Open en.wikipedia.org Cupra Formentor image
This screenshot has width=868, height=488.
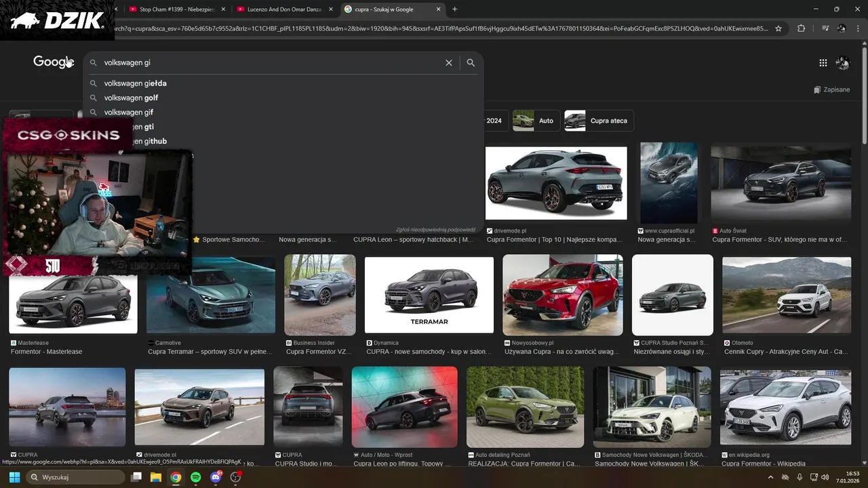[785, 407]
